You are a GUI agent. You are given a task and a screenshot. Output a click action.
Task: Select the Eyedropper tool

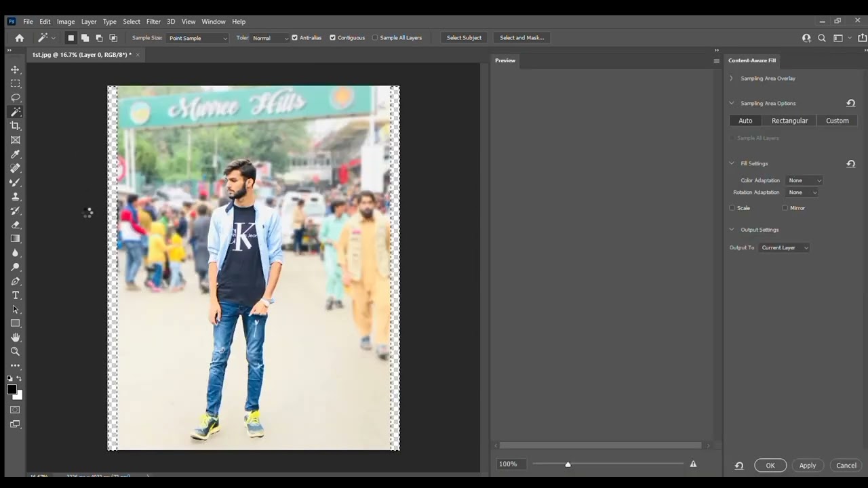[15, 155]
